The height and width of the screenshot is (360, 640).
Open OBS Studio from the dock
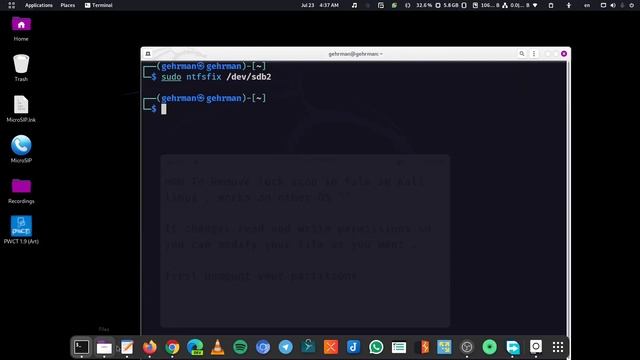point(467,347)
